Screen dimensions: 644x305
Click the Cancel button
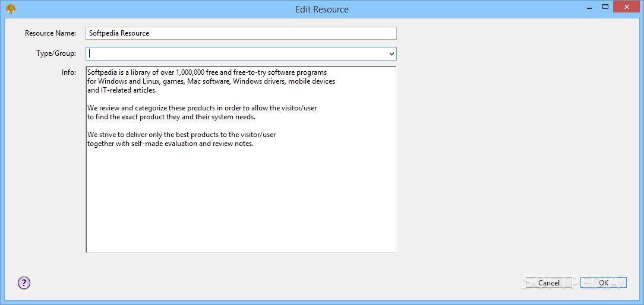click(549, 282)
